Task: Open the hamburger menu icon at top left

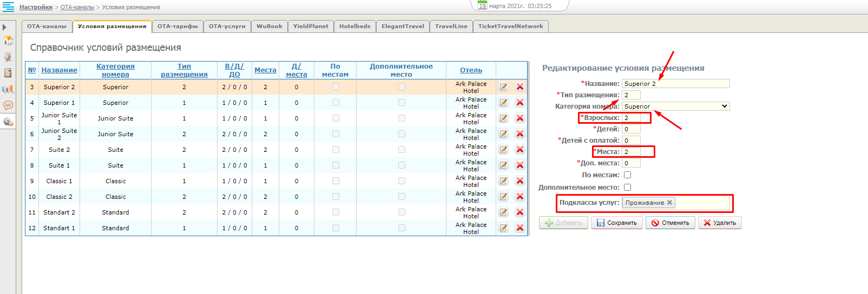Action: pos(8,7)
